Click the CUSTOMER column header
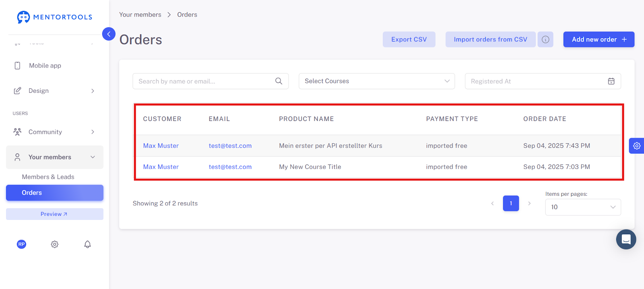Image resolution: width=644 pixels, height=289 pixels. tap(162, 119)
